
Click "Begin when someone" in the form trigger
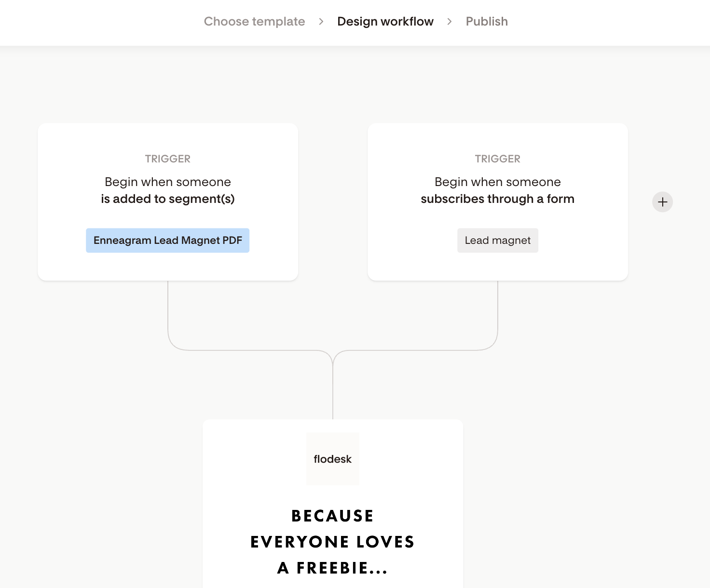click(498, 182)
